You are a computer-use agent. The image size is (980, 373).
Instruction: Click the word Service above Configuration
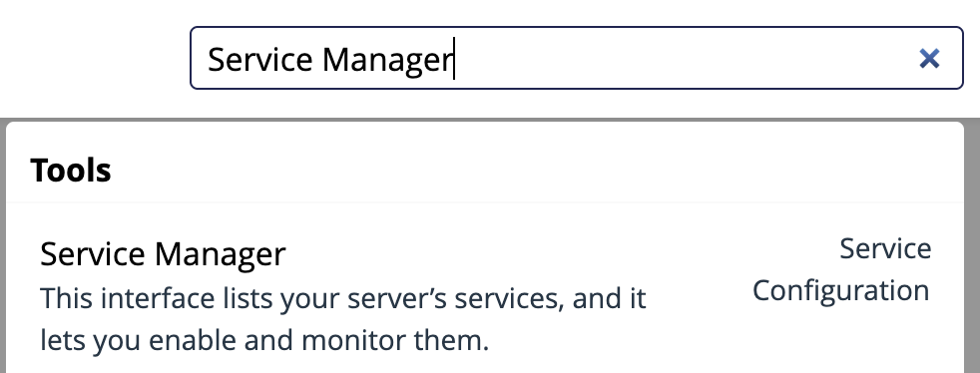(x=885, y=248)
